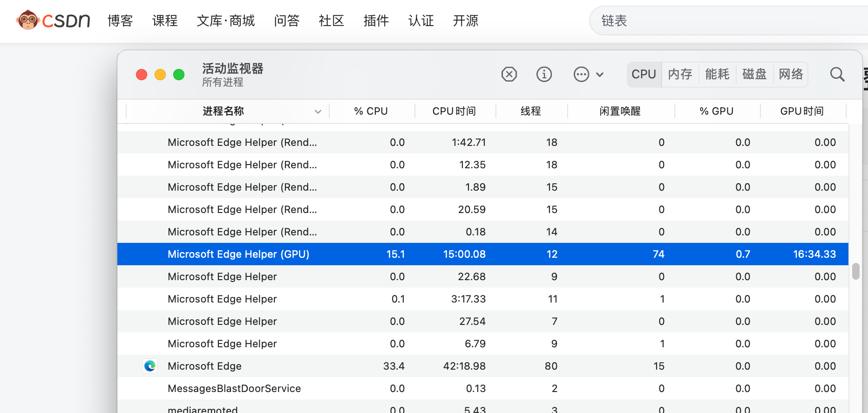868x413 pixels.
Task: Click GPU time value 16:34.33
Action: point(814,254)
